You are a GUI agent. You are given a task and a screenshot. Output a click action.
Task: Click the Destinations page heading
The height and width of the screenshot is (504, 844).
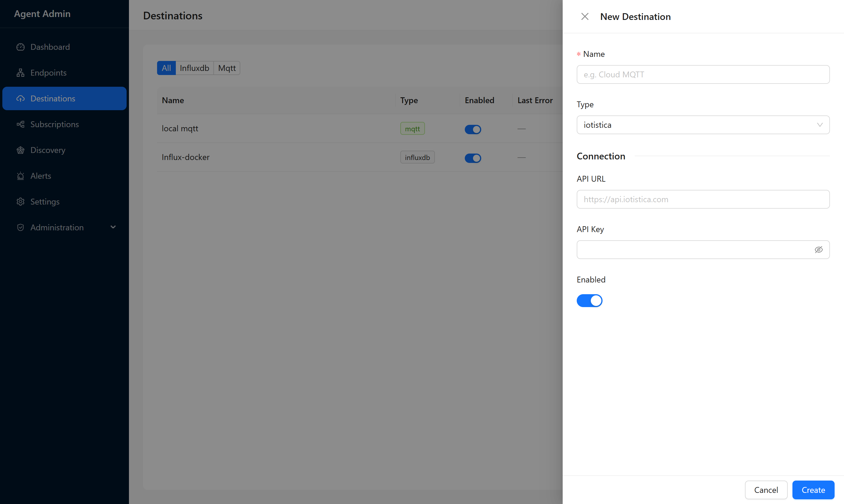coord(173,16)
